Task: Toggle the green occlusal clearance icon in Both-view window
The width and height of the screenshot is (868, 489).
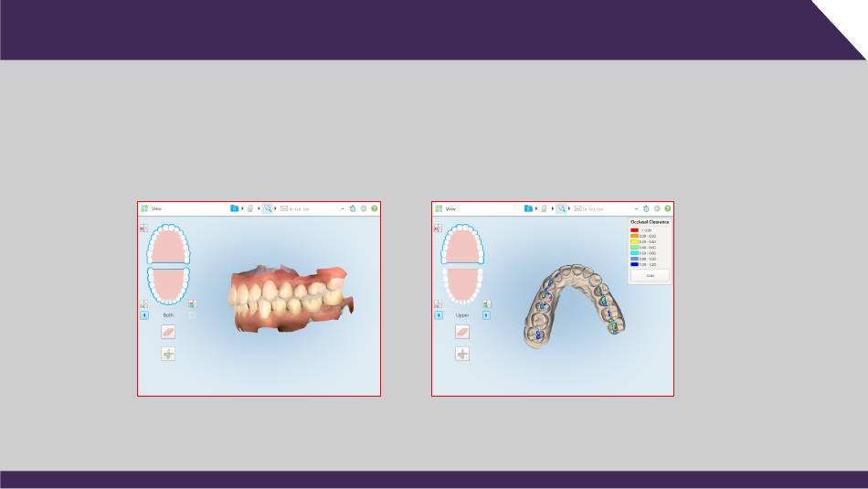Action: pyautogui.click(x=193, y=304)
